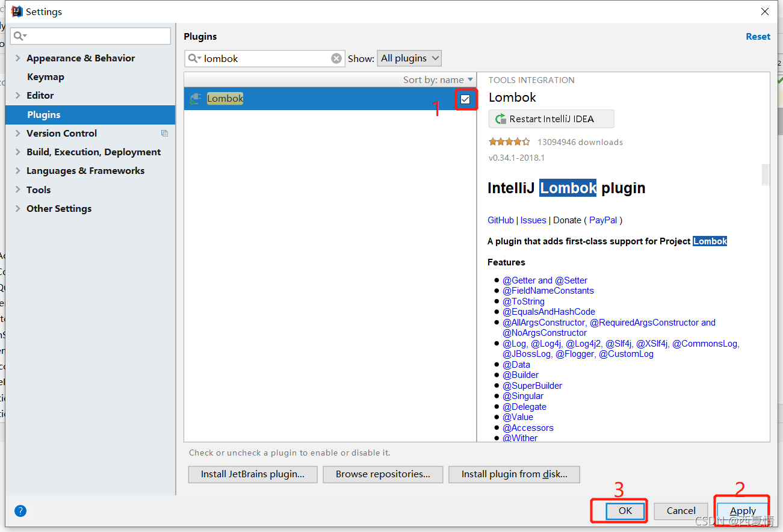The height and width of the screenshot is (532, 783).
Task: Open the @Builder feature link
Action: pos(521,375)
